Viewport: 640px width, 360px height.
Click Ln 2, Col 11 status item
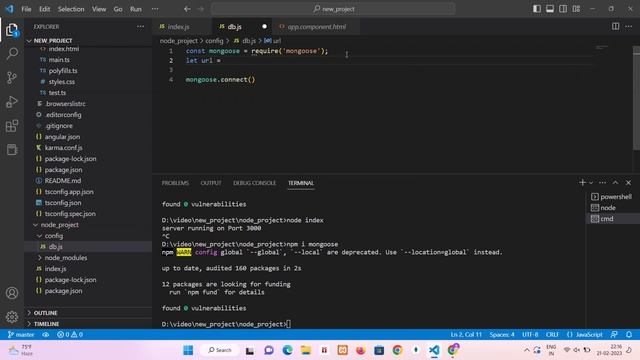pyautogui.click(x=466, y=335)
